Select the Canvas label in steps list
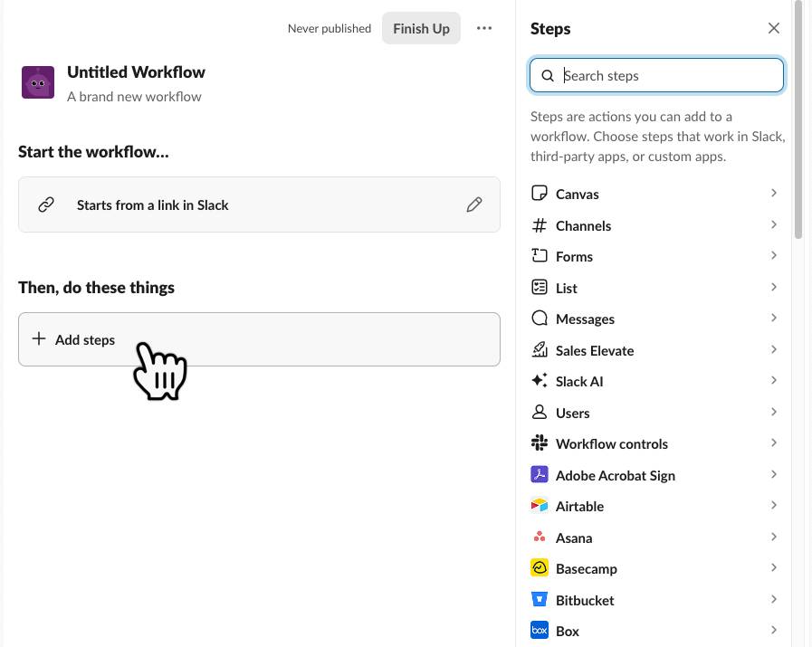This screenshot has width=812, height=647. [x=578, y=194]
